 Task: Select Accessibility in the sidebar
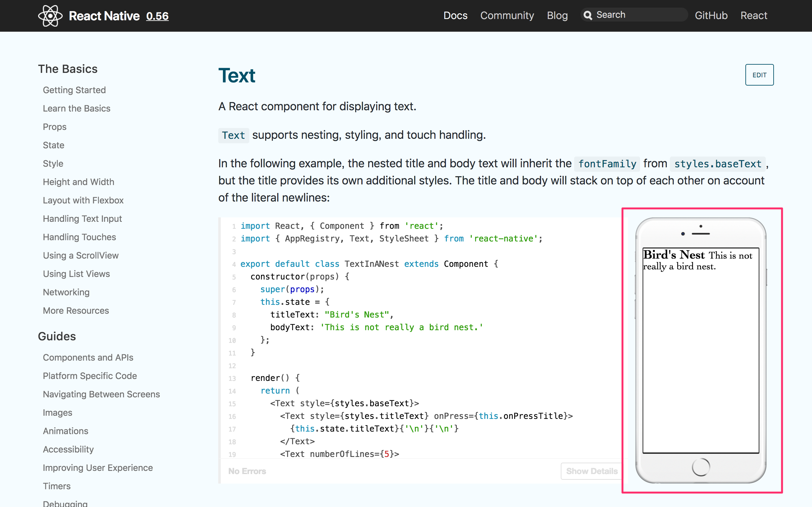coord(68,449)
